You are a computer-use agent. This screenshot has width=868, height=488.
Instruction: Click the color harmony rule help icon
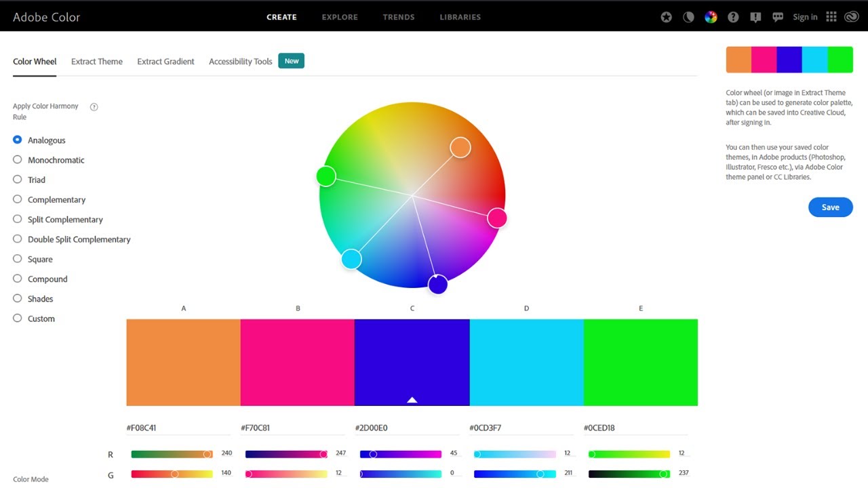[94, 106]
